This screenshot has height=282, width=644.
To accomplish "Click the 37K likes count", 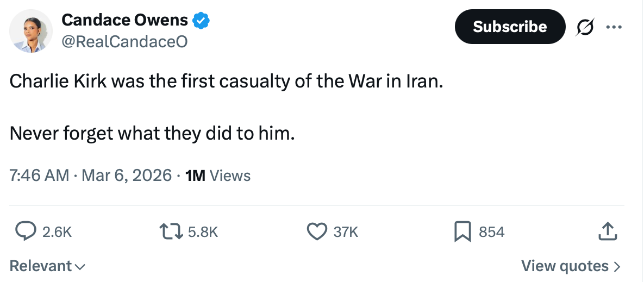I will (346, 233).
